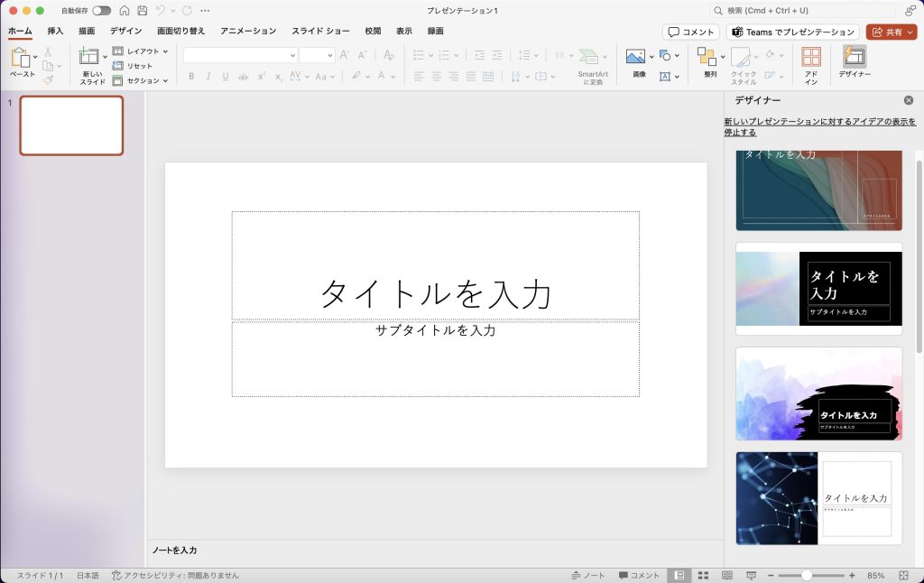This screenshot has width=924, height=583.
Task: Start slideshow from status bar icon
Action: (x=750, y=575)
